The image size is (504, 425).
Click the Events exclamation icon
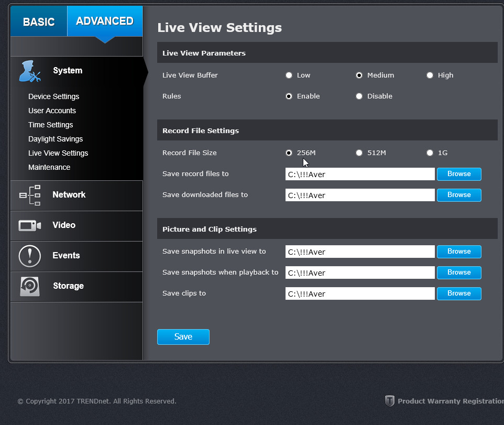(30, 256)
